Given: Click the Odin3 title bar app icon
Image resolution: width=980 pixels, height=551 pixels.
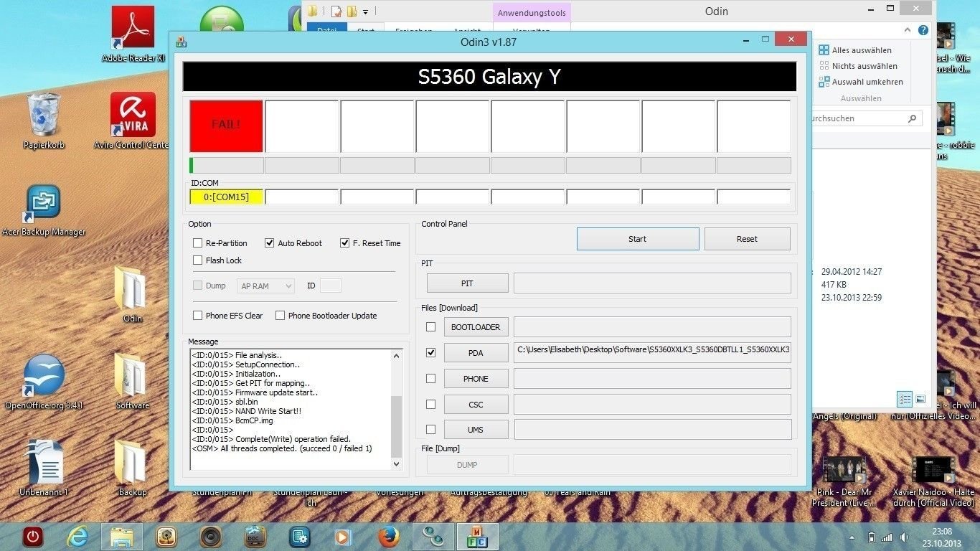Looking at the screenshot, I should pyautogui.click(x=181, y=42).
